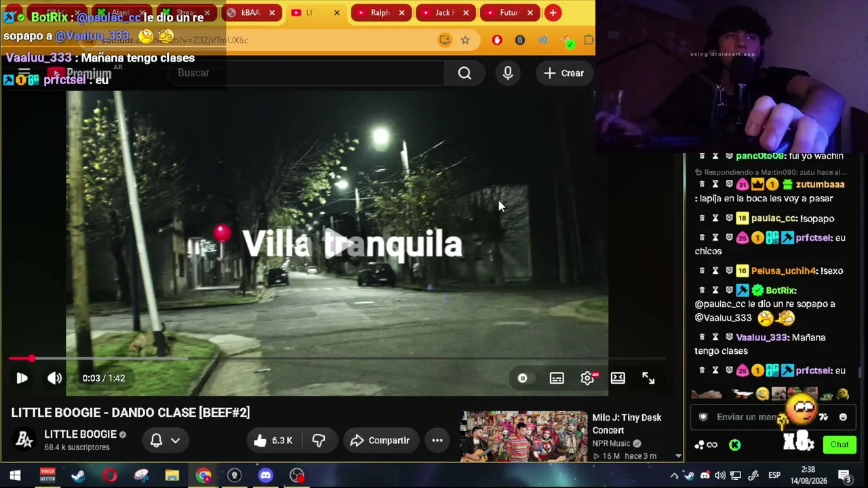
Task: Ban Vaaluu_333 using the shield icon
Action: tap(729, 337)
